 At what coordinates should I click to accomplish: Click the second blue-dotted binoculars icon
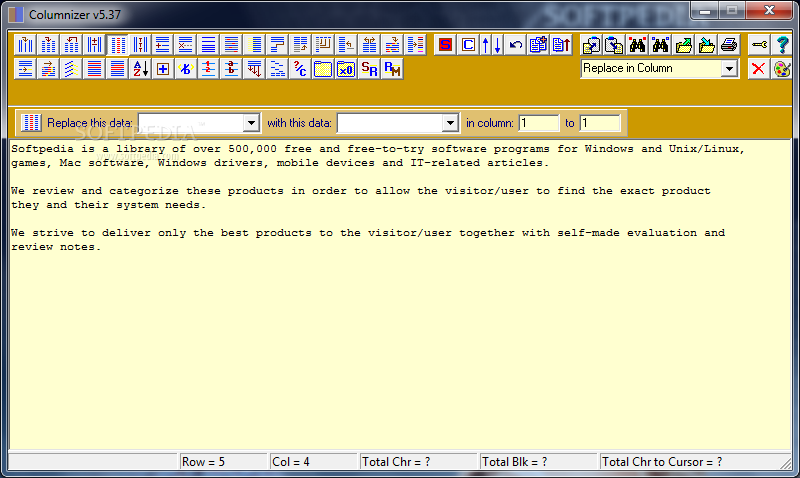(660, 45)
